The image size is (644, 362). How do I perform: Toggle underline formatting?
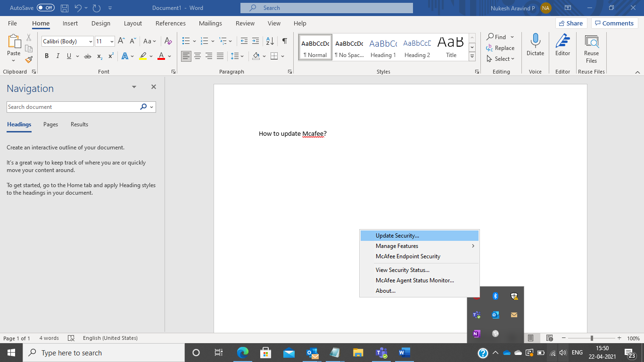[x=69, y=56]
